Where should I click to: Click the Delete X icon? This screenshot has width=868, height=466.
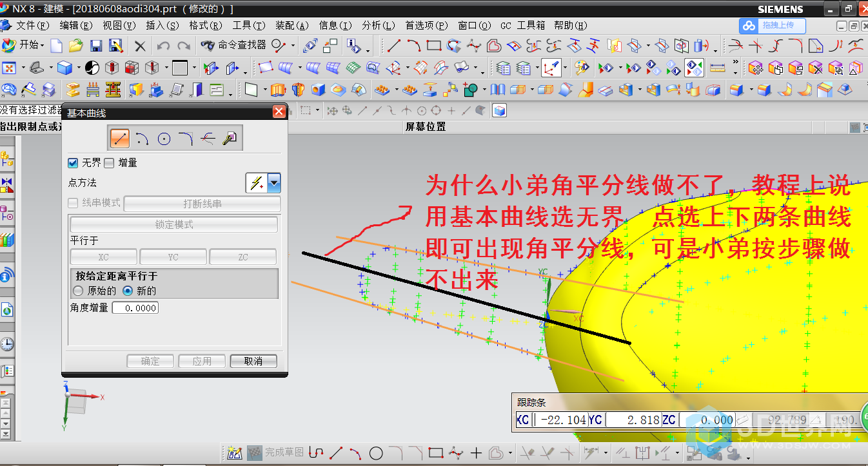(x=140, y=46)
